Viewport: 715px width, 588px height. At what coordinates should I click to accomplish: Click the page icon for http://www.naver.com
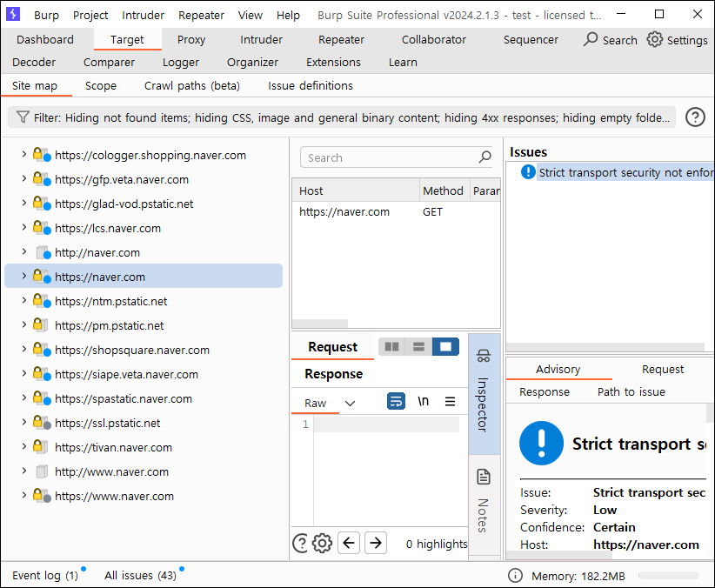click(42, 471)
